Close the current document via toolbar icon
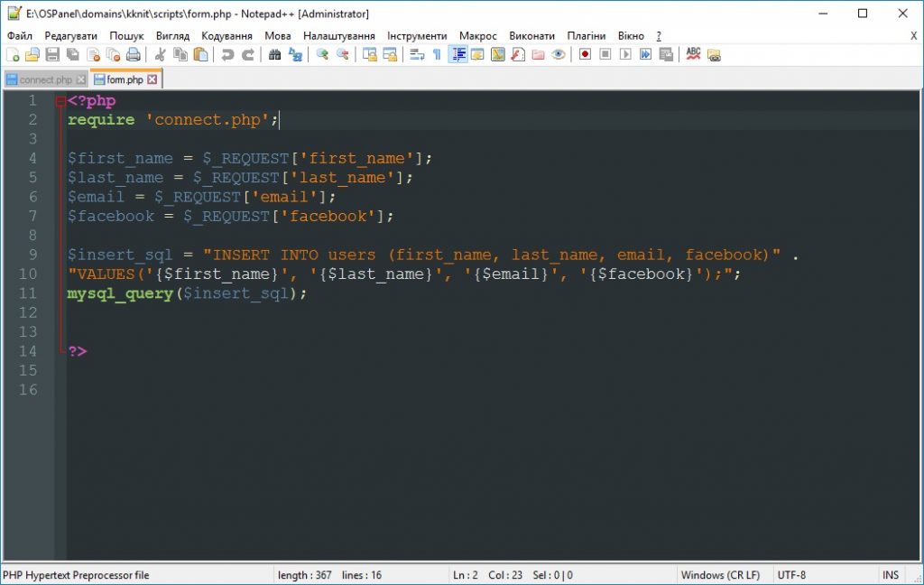Viewport: 924px width, 585px height. click(x=93, y=55)
